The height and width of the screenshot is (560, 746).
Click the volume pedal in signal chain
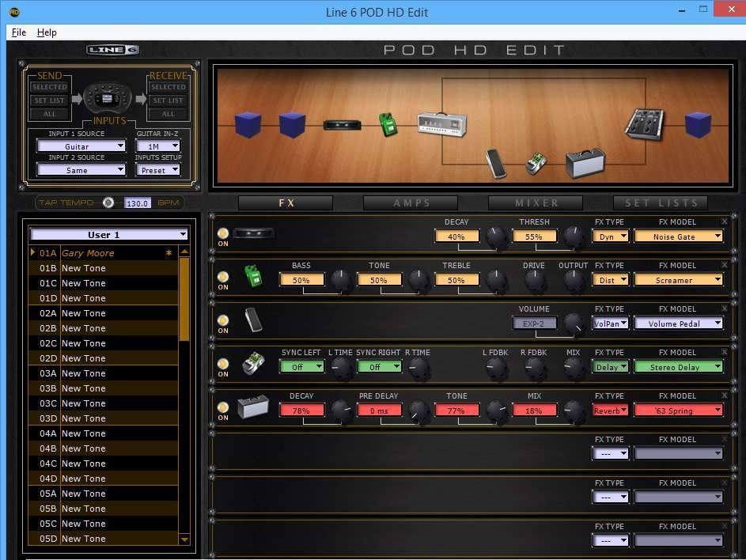click(495, 163)
